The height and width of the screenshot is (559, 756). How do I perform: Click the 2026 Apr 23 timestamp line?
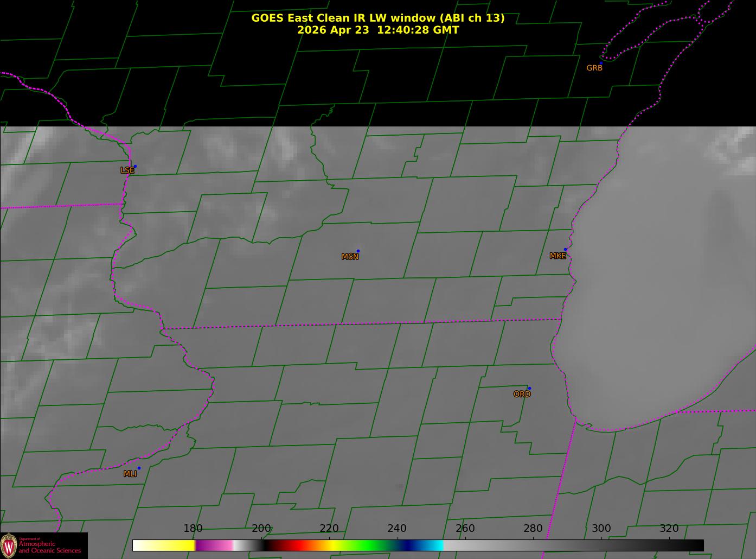pos(378,30)
